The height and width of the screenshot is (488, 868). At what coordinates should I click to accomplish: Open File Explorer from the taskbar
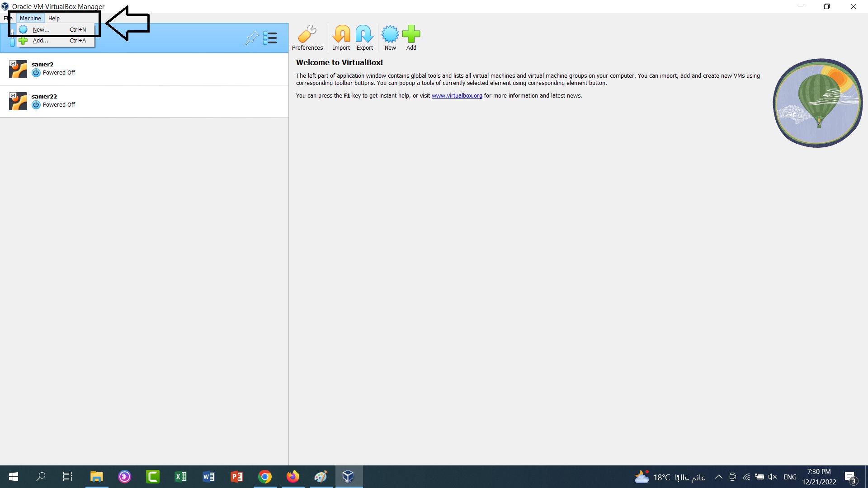tap(96, 477)
